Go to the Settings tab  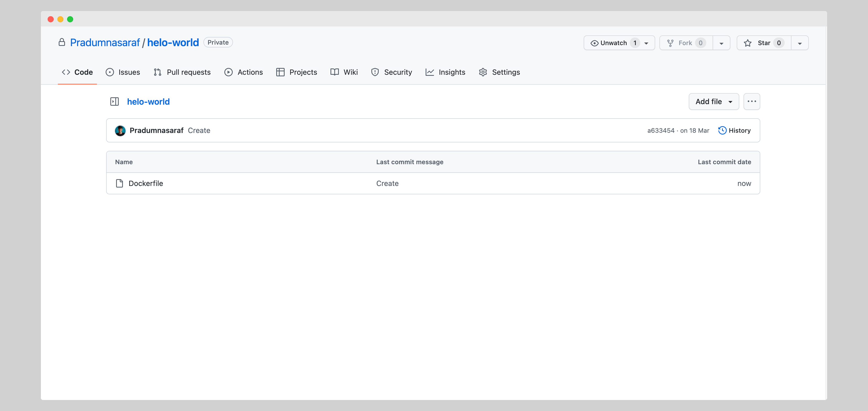tap(499, 72)
